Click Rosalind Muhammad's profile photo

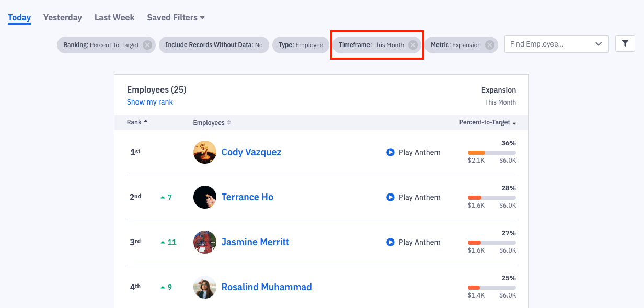point(205,287)
